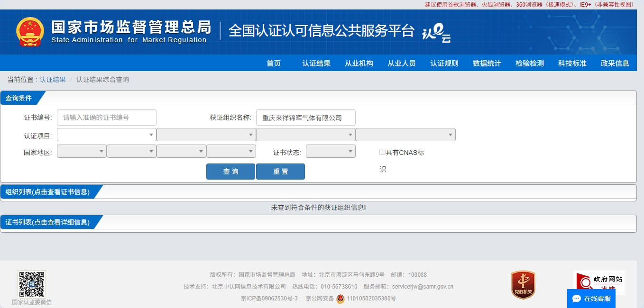Click the 重置 reset button
This screenshot has height=308, width=644.
(x=280, y=172)
